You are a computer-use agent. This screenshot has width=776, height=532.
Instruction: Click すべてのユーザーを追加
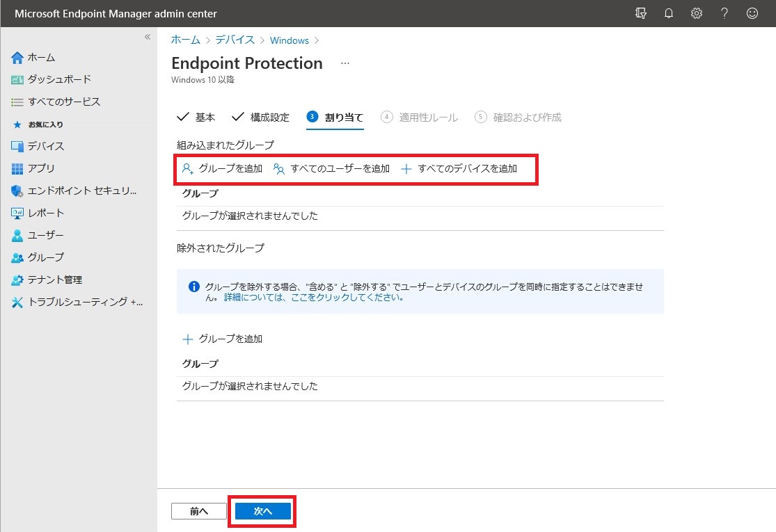pos(331,168)
